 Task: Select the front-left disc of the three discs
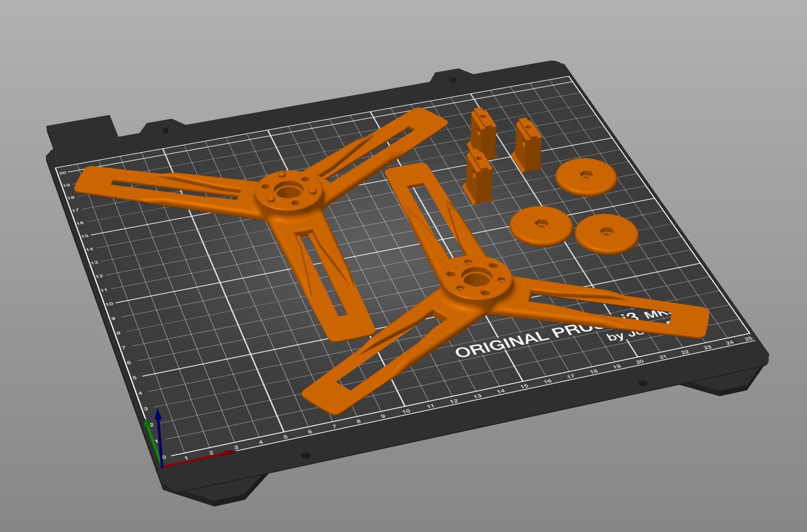(541, 225)
